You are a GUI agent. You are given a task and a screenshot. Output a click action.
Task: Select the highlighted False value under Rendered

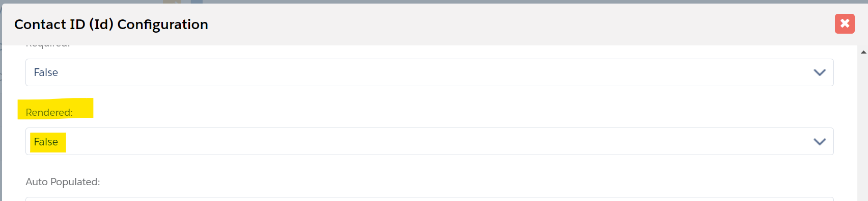pyautogui.click(x=46, y=142)
